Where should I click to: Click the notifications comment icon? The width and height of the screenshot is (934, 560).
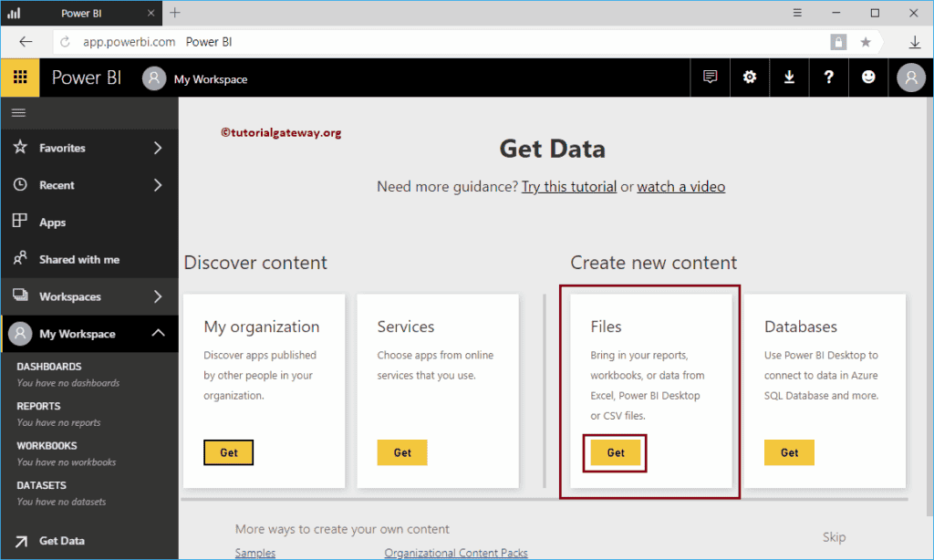pyautogui.click(x=711, y=78)
